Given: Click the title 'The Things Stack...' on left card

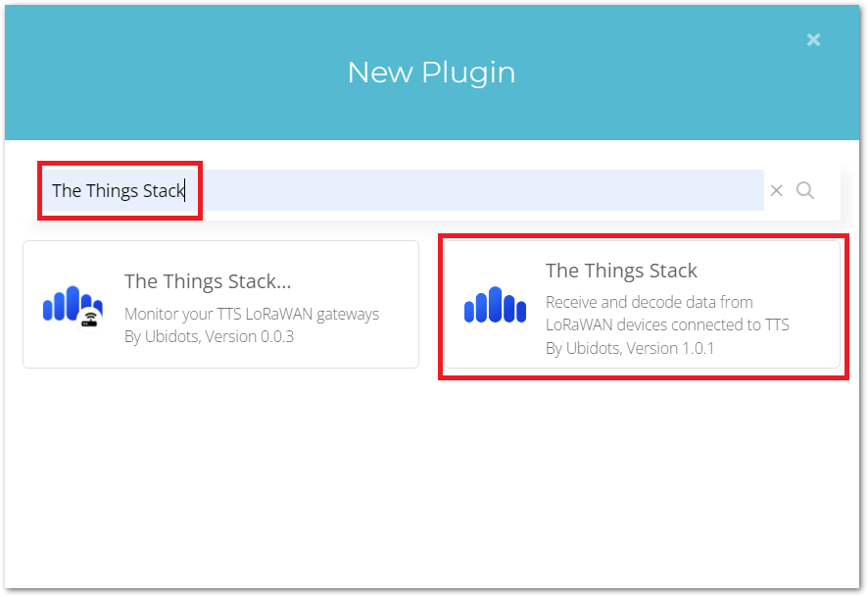Looking at the screenshot, I should (x=208, y=281).
